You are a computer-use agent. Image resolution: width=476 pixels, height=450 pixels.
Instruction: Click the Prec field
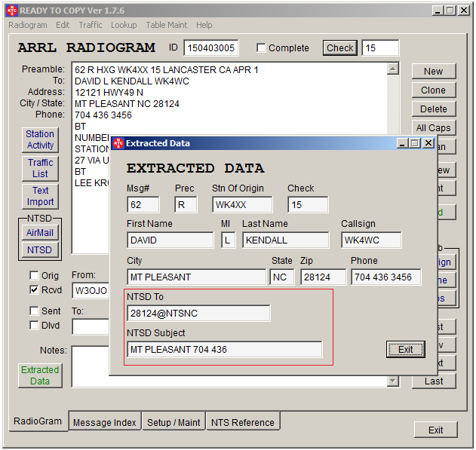click(x=186, y=205)
